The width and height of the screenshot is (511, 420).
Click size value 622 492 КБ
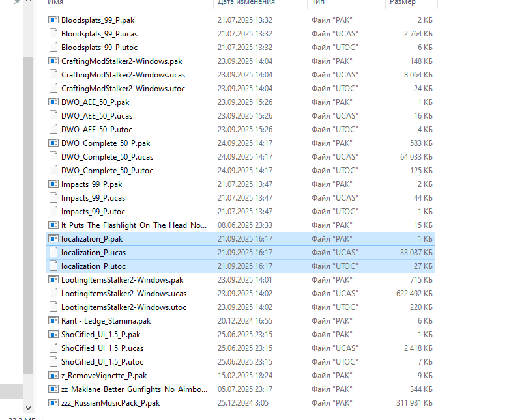415,293
